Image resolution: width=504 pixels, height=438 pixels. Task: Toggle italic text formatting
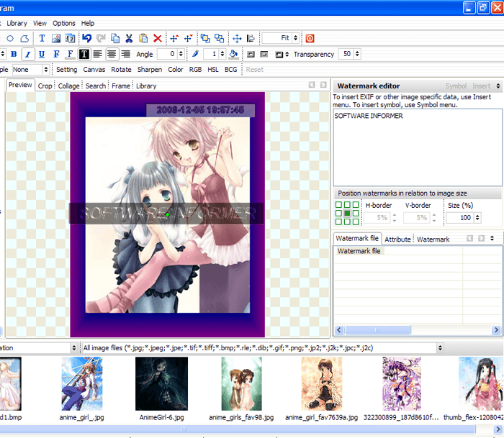28,54
